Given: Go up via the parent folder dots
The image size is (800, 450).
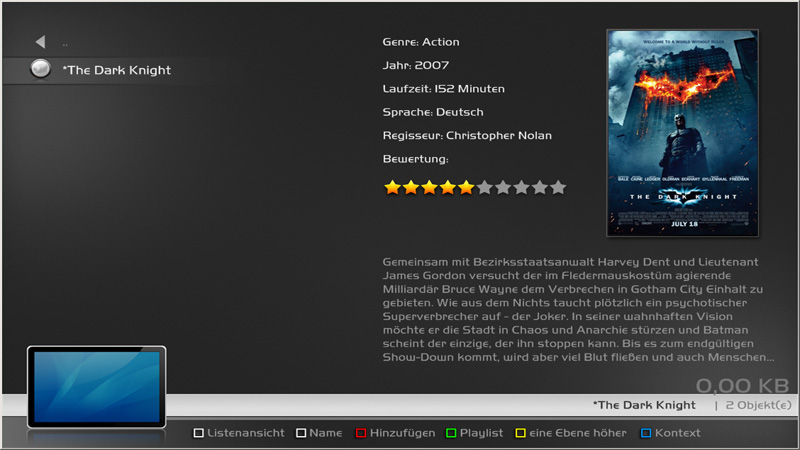Looking at the screenshot, I should pyautogui.click(x=65, y=44).
